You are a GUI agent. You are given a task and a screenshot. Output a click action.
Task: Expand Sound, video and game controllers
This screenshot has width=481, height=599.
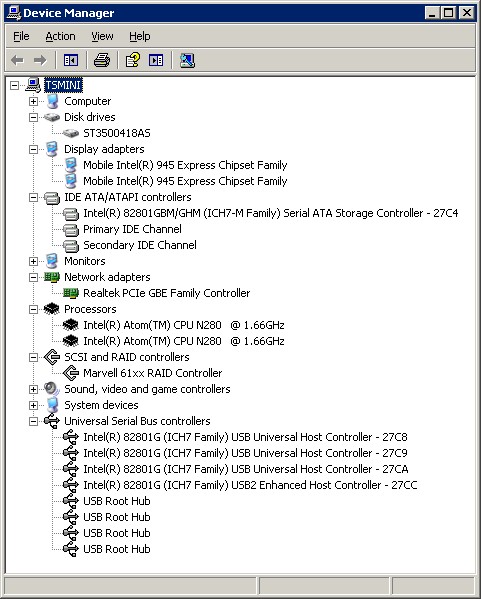[34, 389]
